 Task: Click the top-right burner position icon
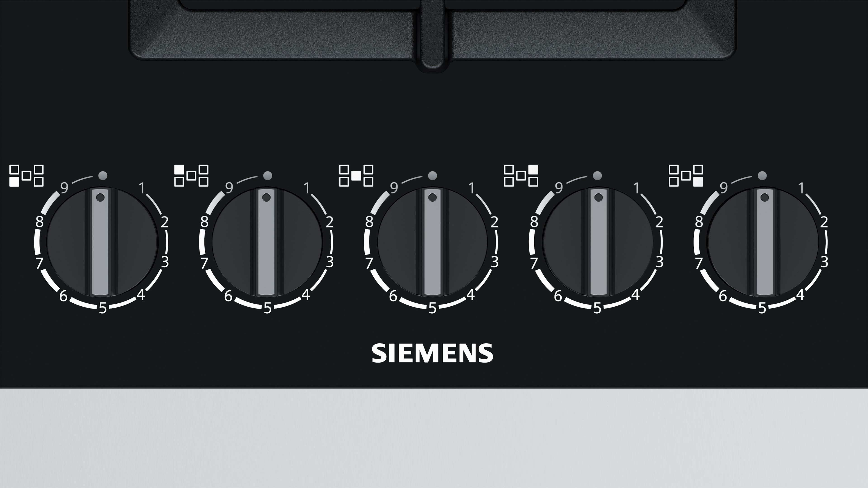tap(521, 176)
